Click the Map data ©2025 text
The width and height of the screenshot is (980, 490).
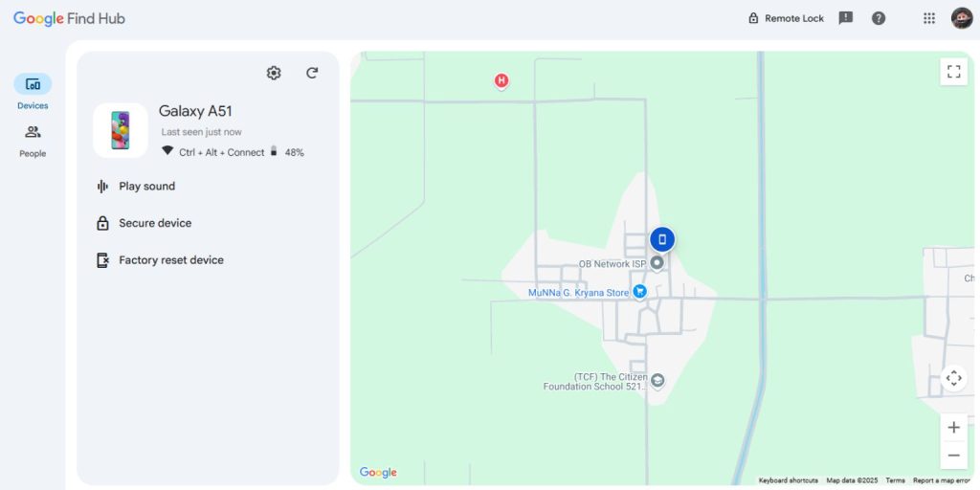coord(852,480)
